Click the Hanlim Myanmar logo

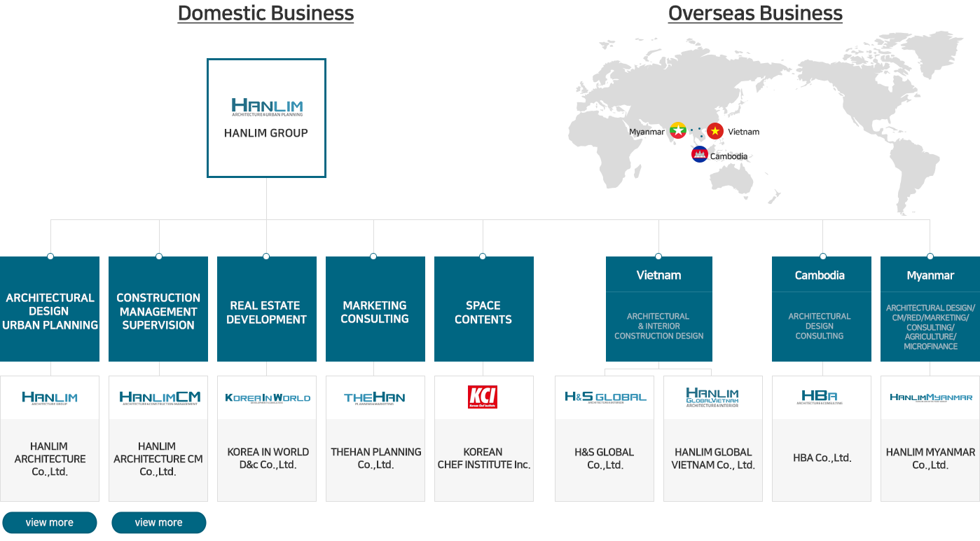(x=931, y=397)
